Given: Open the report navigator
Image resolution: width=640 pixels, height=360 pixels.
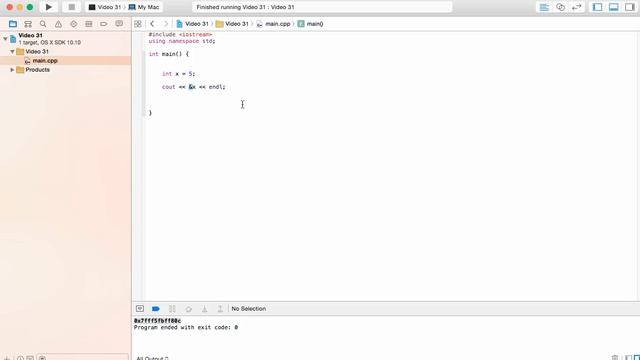Looking at the screenshot, I should pos(119,24).
